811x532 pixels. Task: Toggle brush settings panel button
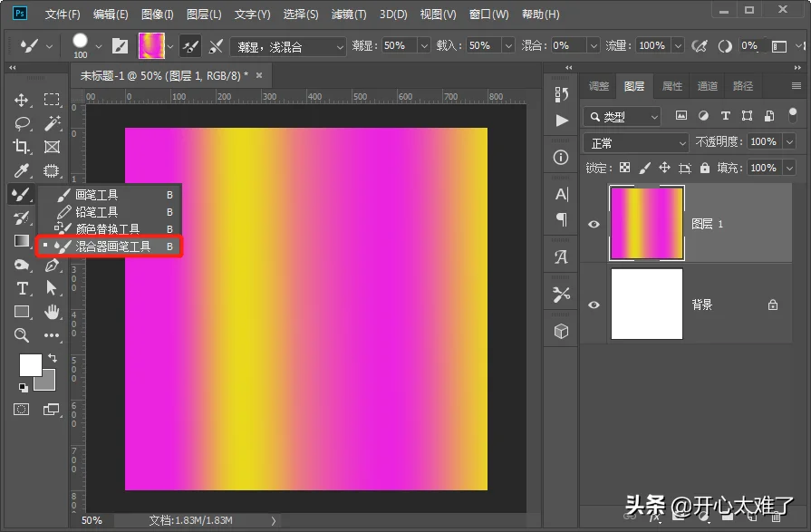click(x=120, y=46)
